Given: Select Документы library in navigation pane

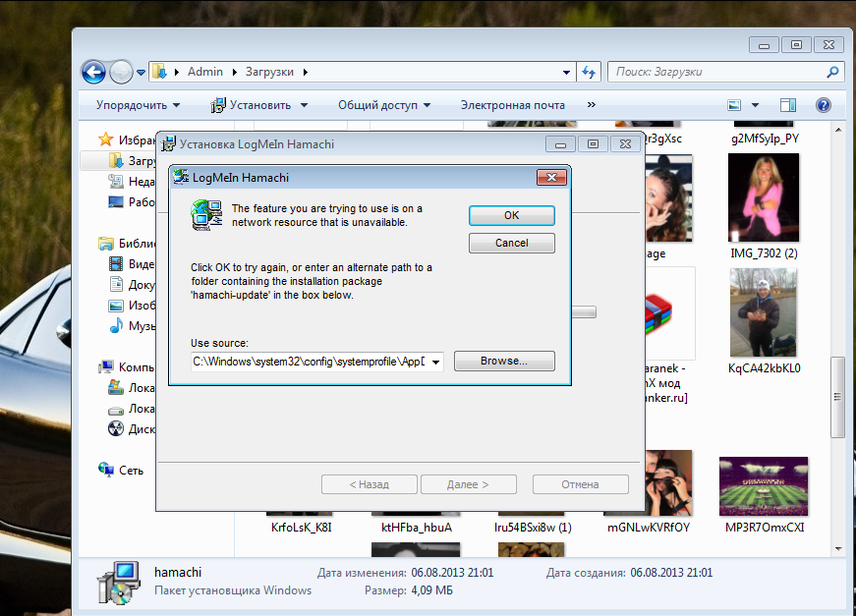Looking at the screenshot, I should (x=134, y=284).
